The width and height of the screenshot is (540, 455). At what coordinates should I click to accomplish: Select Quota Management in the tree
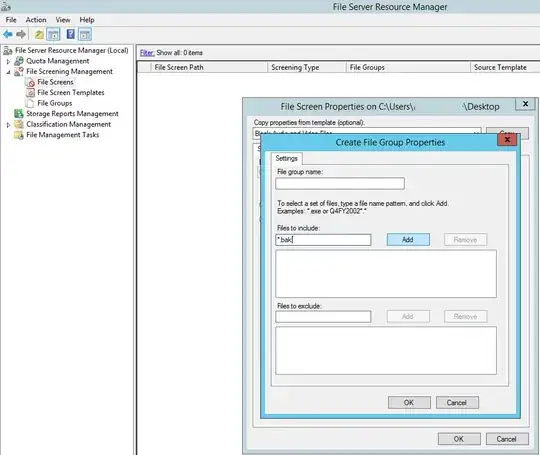[x=58, y=61]
